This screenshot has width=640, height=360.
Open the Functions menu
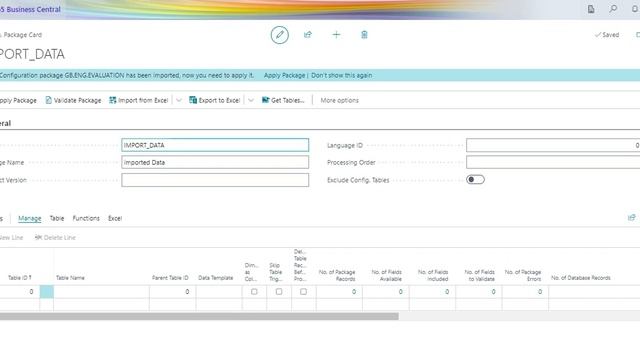point(86,218)
